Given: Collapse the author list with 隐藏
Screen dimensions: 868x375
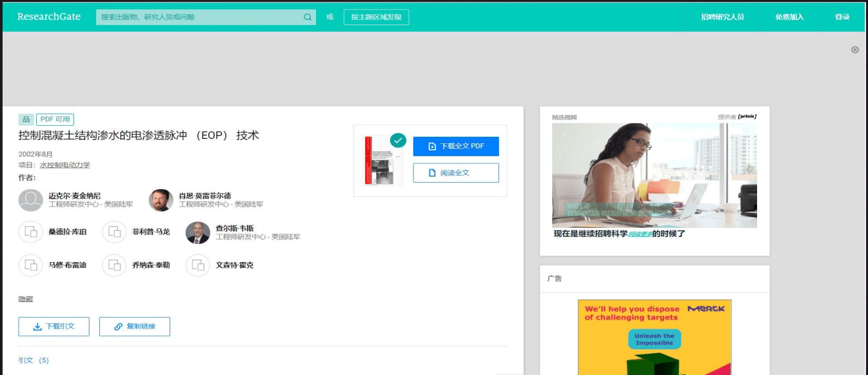Looking at the screenshot, I should [26, 299].
